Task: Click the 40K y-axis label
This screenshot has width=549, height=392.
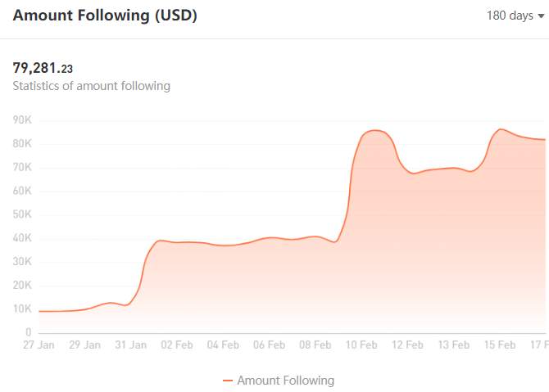Action: pyautogui.click(x=22, y=238)
